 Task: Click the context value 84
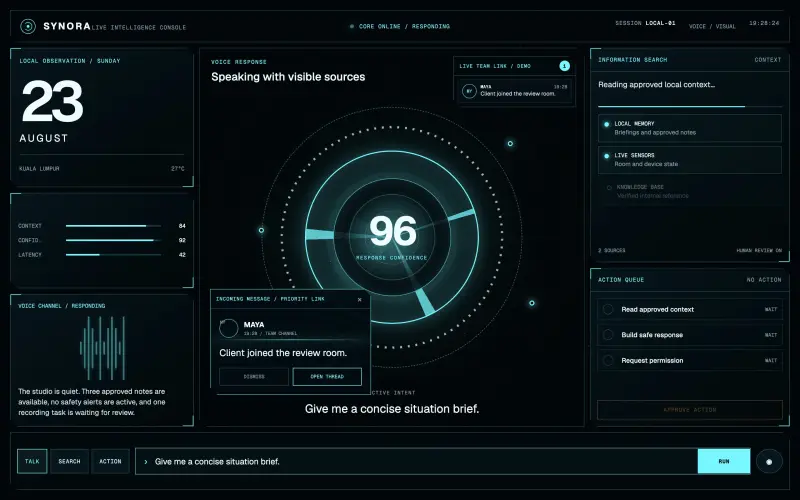tap(182, 226)
